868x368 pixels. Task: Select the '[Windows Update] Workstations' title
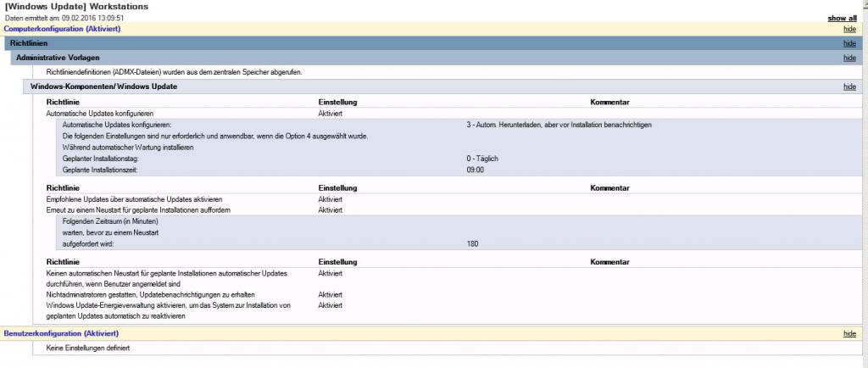[76, 7]
